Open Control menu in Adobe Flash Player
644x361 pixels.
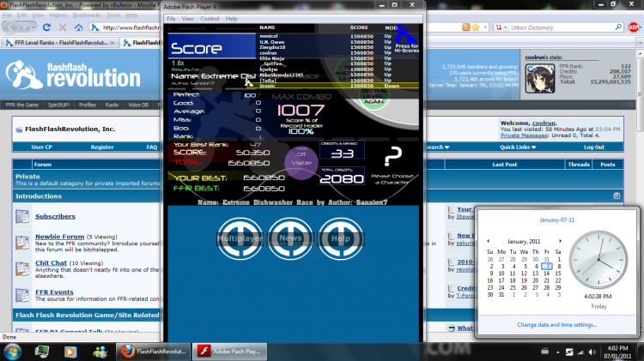point(210,19)
